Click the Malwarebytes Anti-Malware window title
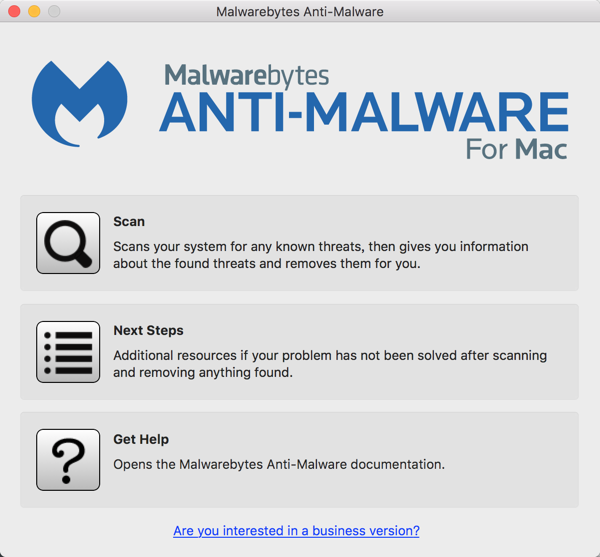The width and height of the screenshot is (600, 557). (x=300, y=12)
